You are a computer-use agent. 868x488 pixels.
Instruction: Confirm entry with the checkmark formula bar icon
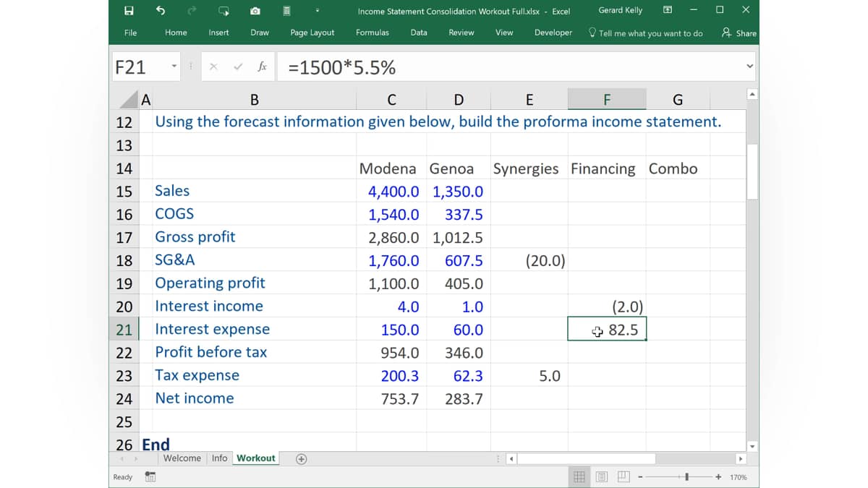coord(238,67)
